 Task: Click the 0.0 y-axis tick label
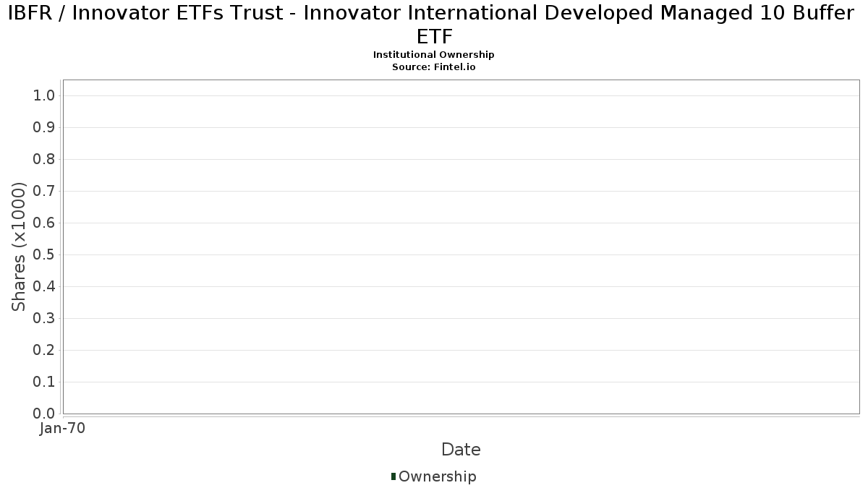45,414
